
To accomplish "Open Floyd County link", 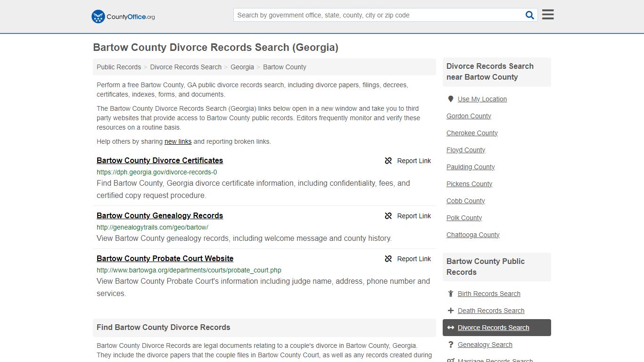I will [466, 150].
